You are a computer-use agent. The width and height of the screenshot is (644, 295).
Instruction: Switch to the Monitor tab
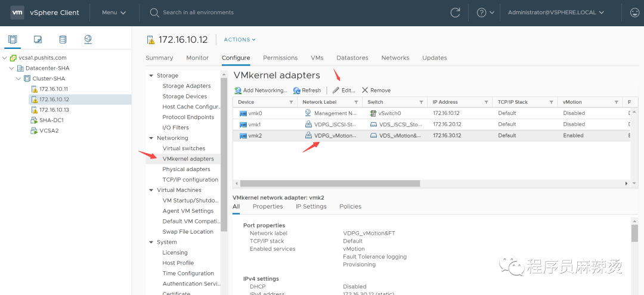point(197,58)
